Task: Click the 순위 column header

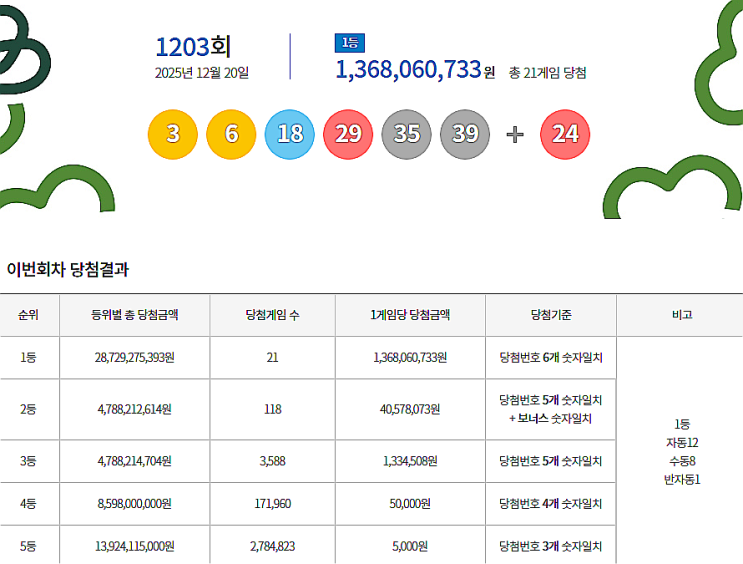Action: (x=28, y=315)
